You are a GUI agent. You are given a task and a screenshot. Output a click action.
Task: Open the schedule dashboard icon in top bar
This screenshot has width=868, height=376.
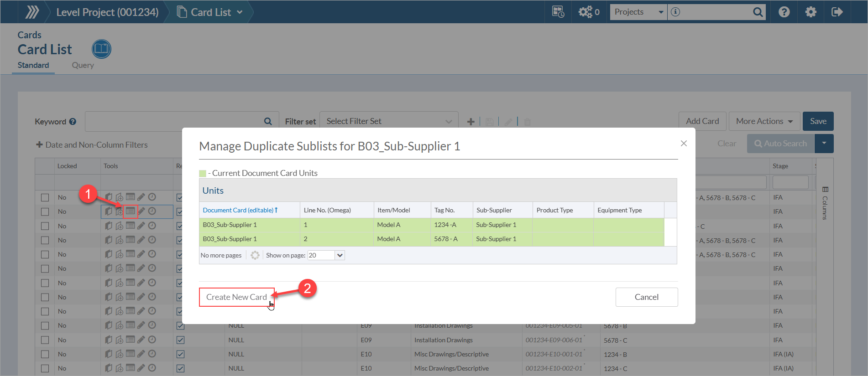(x=558, y=12)
